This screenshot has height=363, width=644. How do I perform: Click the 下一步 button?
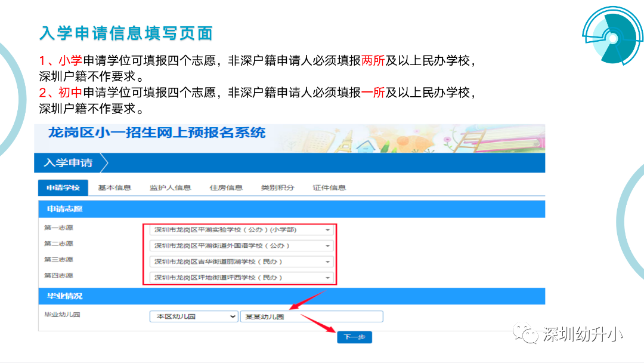[354, 337]
